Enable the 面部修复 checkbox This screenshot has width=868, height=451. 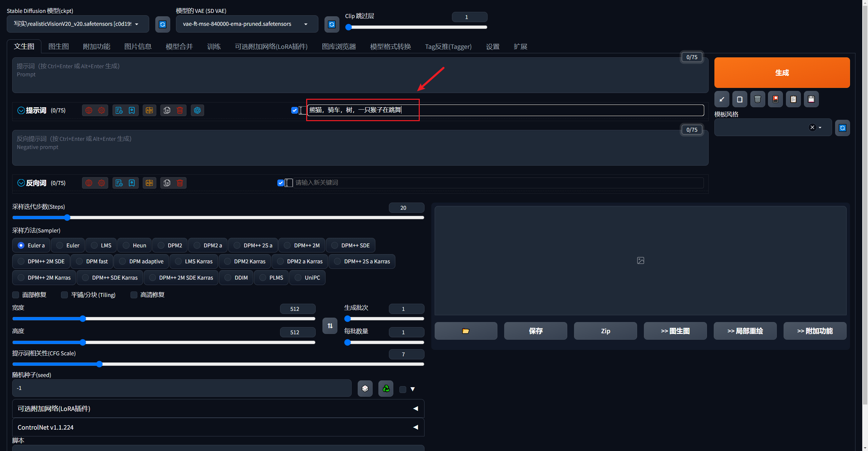coord(16,295)
